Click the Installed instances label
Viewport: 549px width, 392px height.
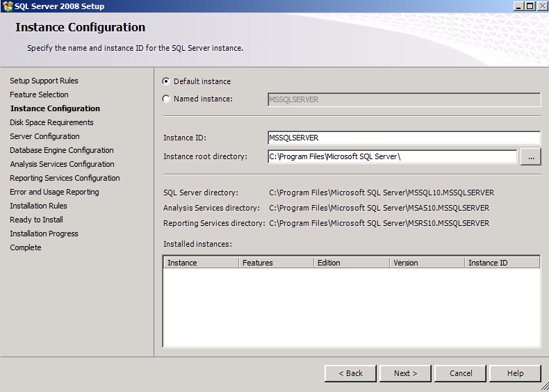[198, 244]
